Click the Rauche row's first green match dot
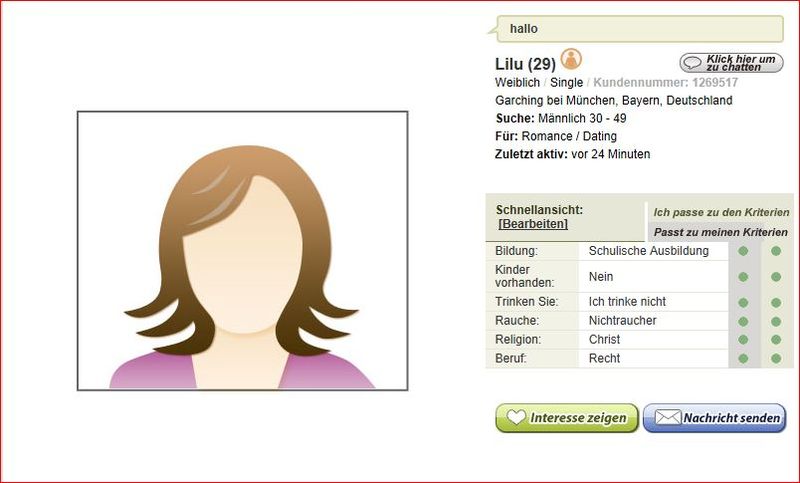Screen dimensions: 800x483 click(x=743, y=321)
